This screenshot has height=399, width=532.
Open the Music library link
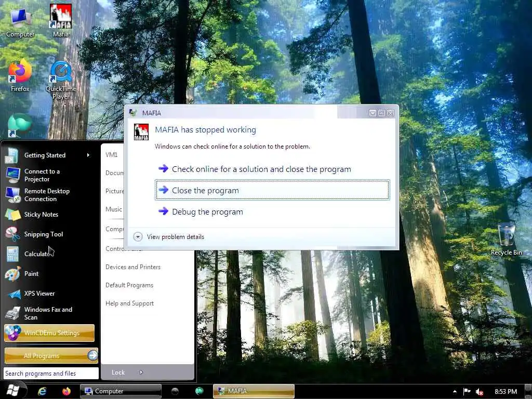[x=114, y=209]
